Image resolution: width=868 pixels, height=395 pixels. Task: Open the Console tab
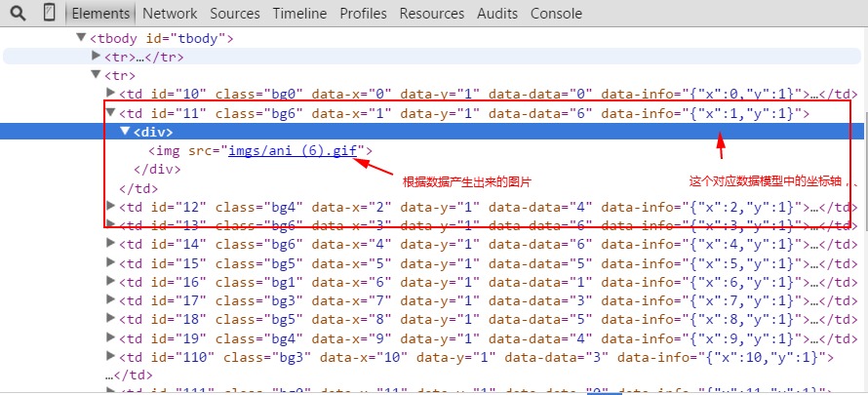coord(556,14)
